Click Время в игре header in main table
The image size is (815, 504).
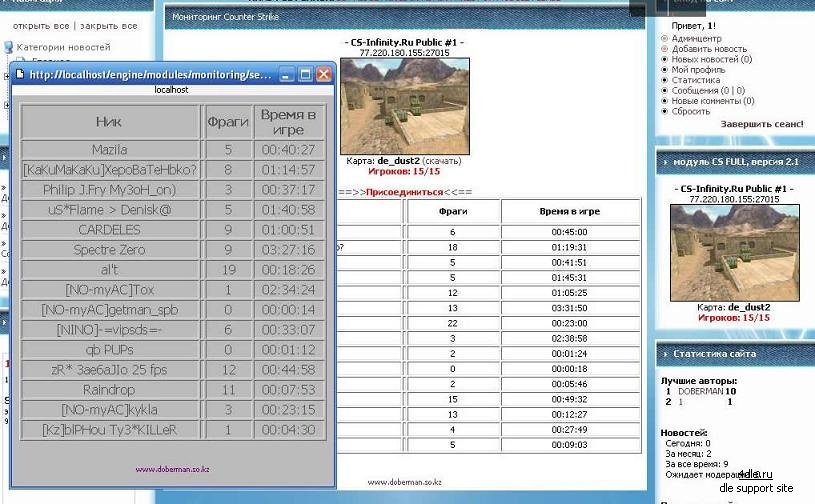tap(570, 211)
